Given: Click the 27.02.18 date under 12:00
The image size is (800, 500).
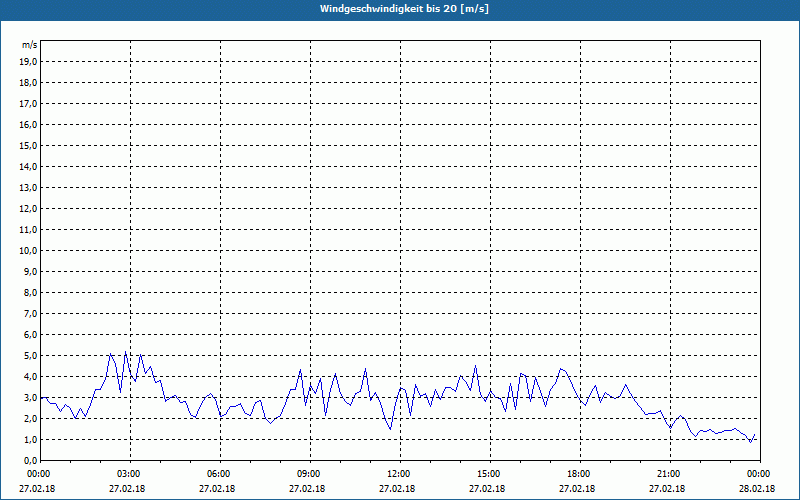Looking at the screenshot, I should click(397, 489).
